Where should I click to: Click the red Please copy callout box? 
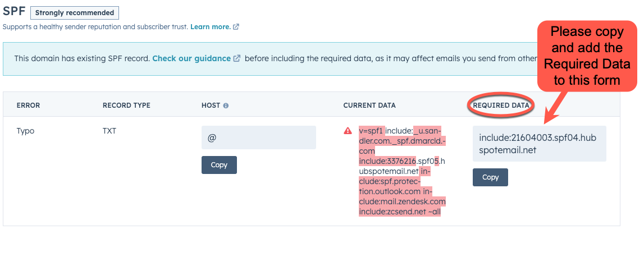point(587,56)
